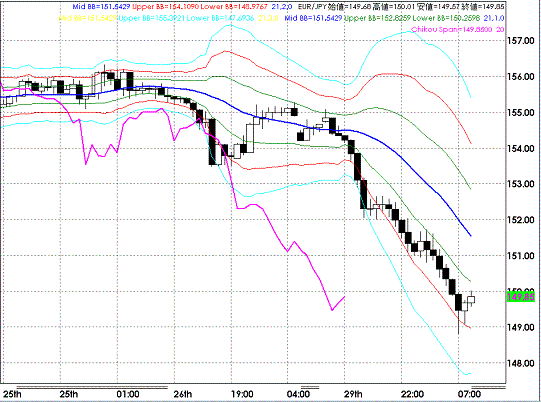Click the 154.00 price axis label

521,148
